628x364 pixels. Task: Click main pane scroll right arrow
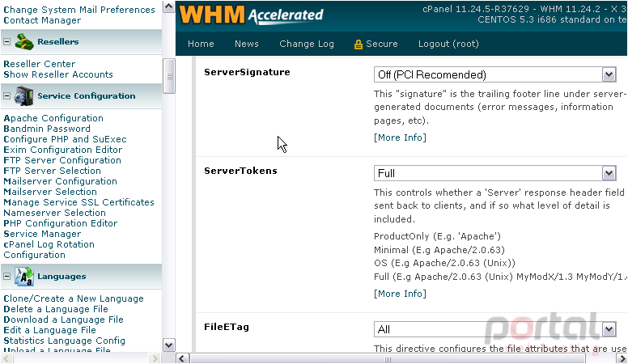[622, 358]
